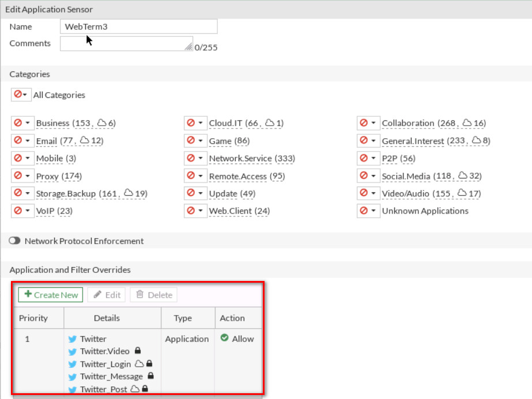Select the Name field containing WebTerm3

click(x=138, y=26)
